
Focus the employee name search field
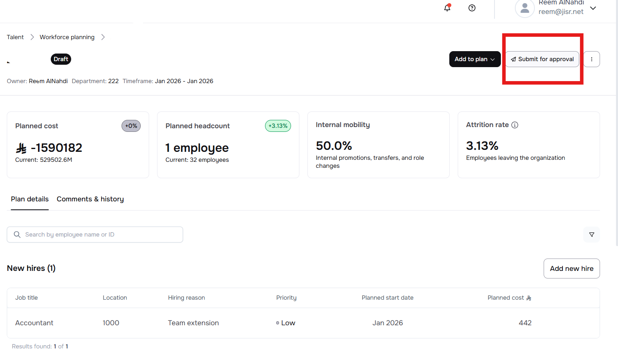pyautogui.click(x=100, y=235)
